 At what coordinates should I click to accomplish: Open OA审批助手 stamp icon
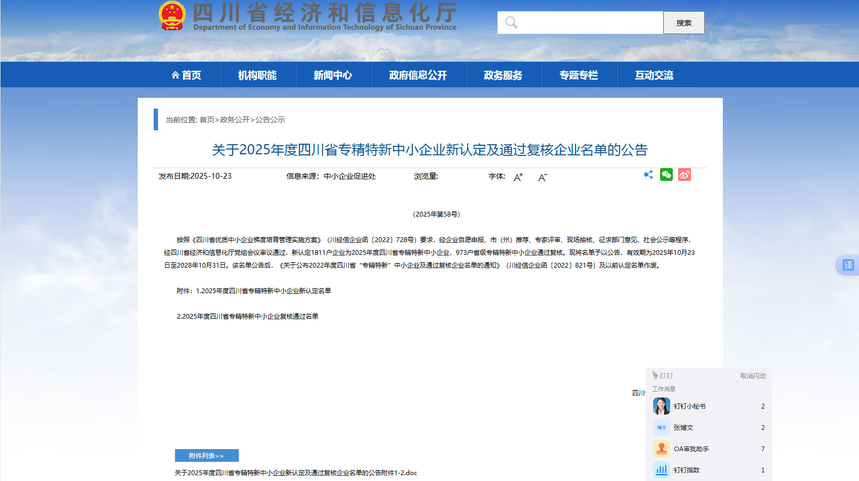(661, 449)
